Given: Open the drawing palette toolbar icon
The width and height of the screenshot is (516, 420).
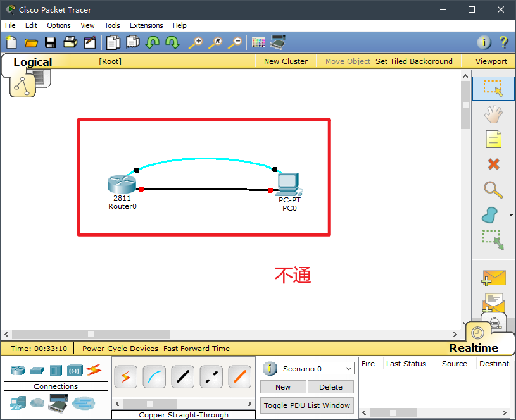Looking at the screenshot, I should point(258,42).
